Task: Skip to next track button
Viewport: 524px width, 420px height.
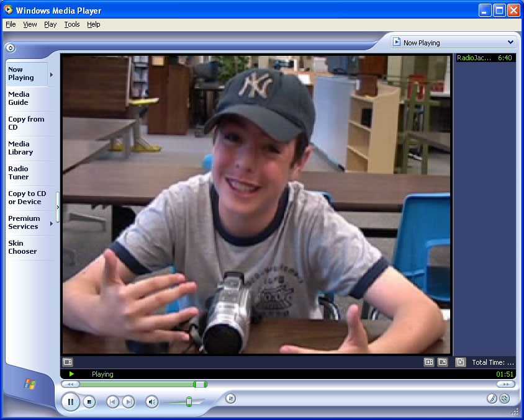Action: [x=128, y=402]
